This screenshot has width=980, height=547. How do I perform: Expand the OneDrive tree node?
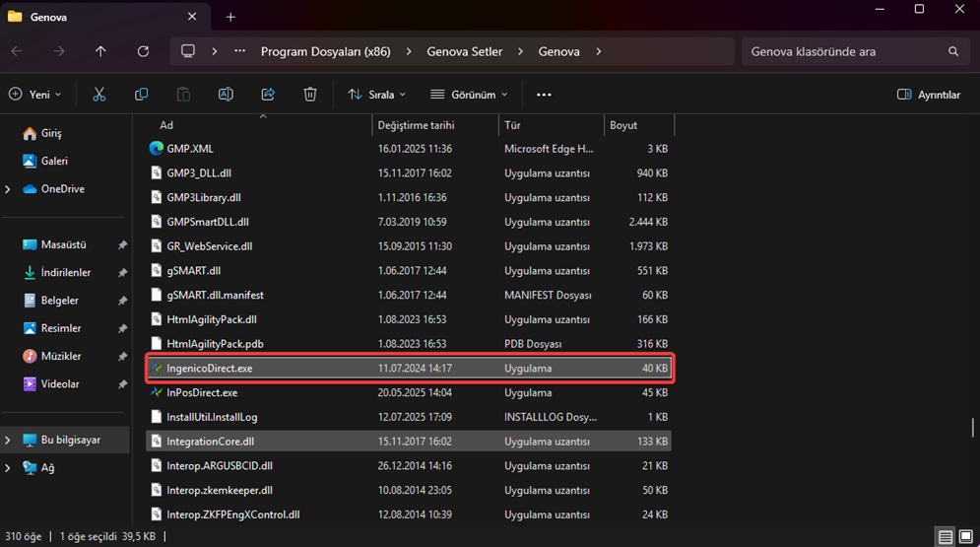pos(8,189)
